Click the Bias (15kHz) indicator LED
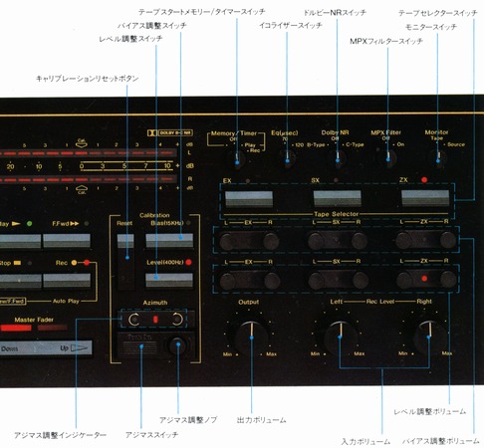484x448 pixels. pos(188,223)
